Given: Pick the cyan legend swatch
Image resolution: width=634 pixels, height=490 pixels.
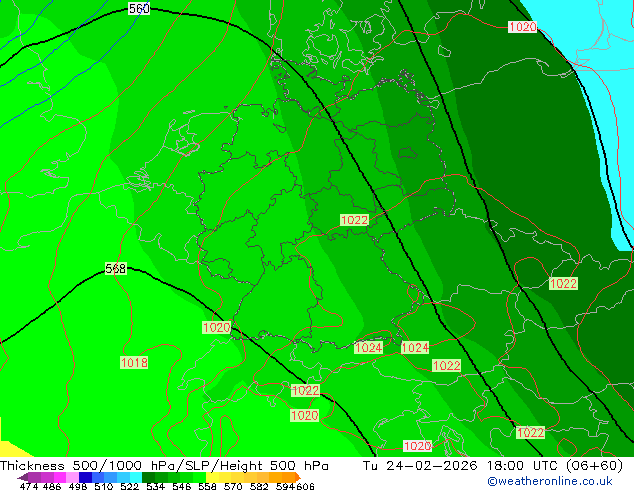Looking at the screenshot, I should (x=136, y=477).
